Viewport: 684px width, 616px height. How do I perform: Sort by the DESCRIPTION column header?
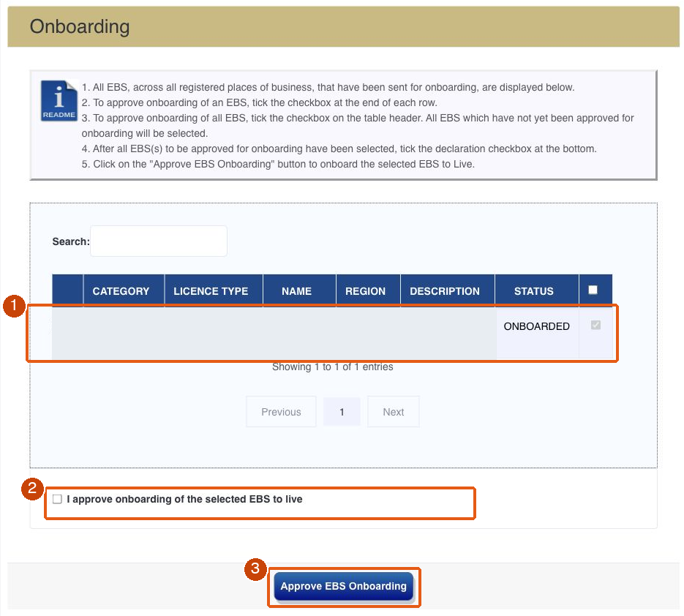pos(448,291)
